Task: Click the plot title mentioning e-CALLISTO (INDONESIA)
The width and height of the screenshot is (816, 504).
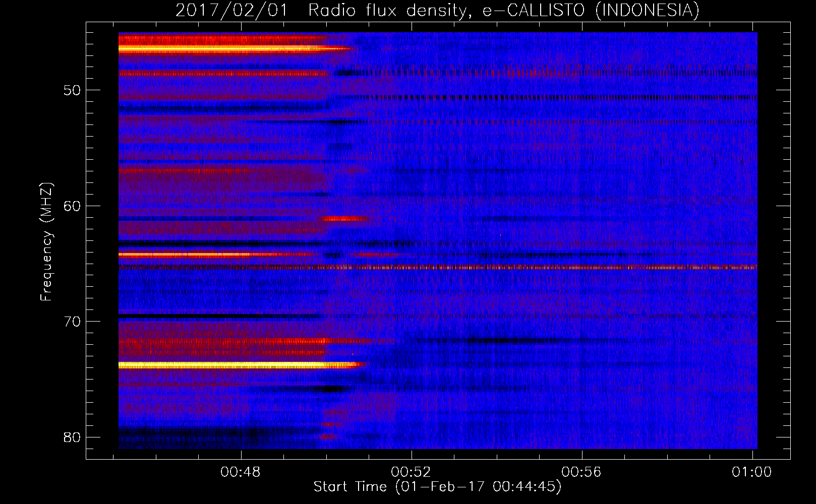Action: pos(437,11)
